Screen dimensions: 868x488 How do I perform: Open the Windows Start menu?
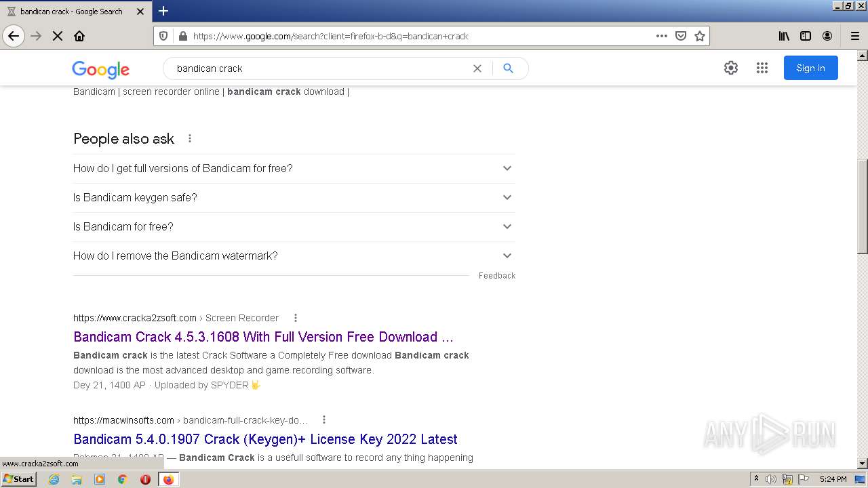tap(19, 479)
